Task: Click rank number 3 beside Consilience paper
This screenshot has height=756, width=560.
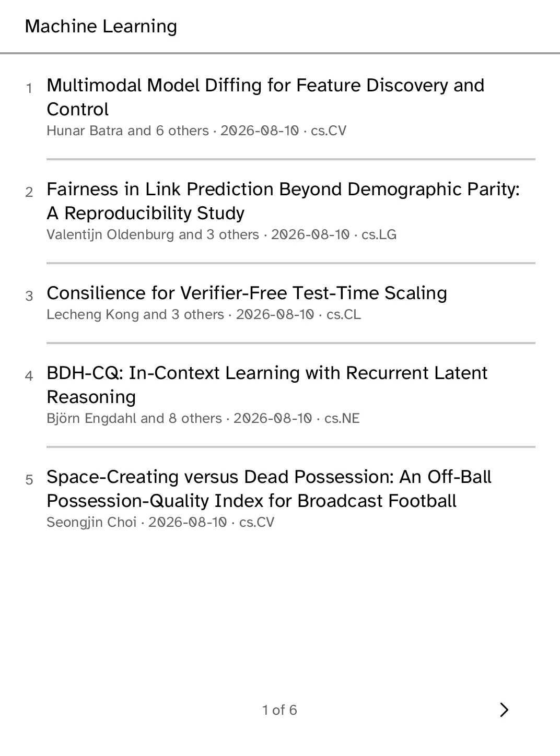Action: click(29, 296)
